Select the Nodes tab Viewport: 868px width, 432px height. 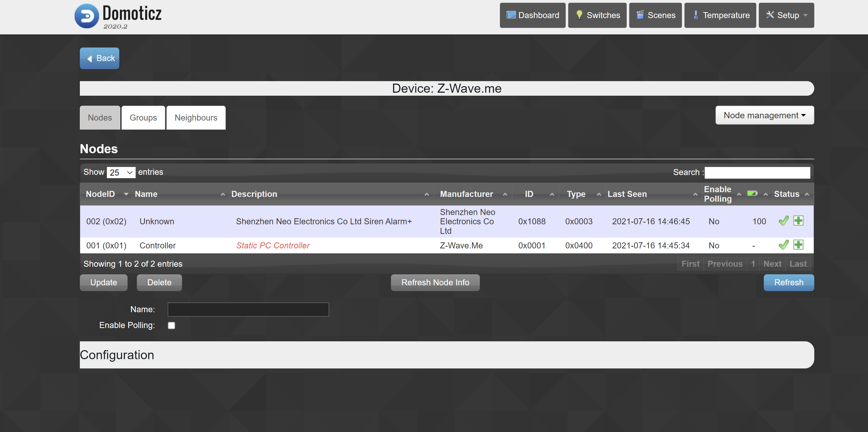(100, 118)
